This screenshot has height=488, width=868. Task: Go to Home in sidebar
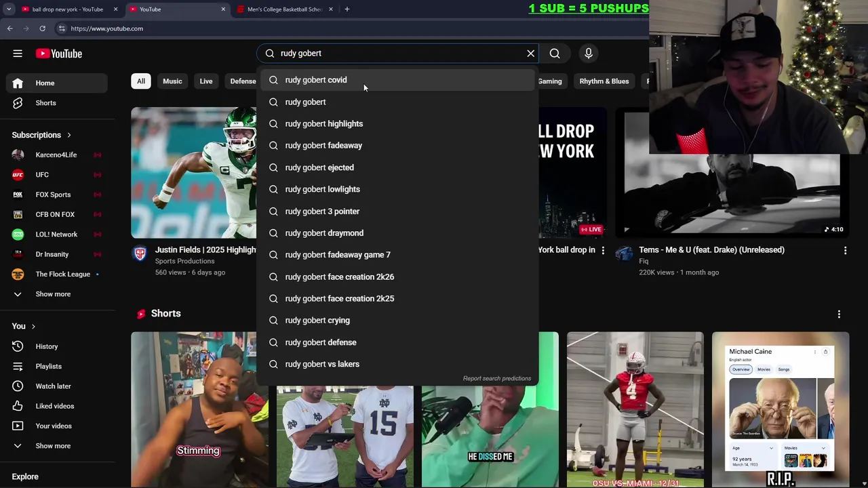pyautogui.click(x=57, y=83)
